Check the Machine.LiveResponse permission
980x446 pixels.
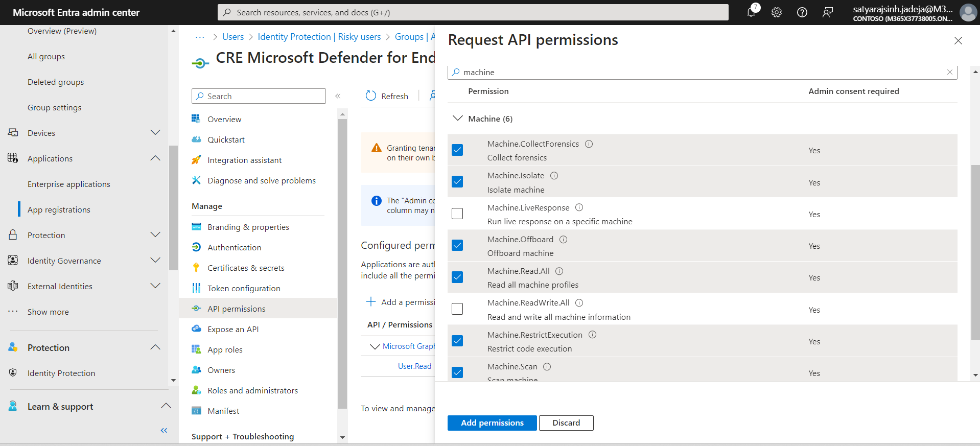pyautogui.click(x=457, y=214)
